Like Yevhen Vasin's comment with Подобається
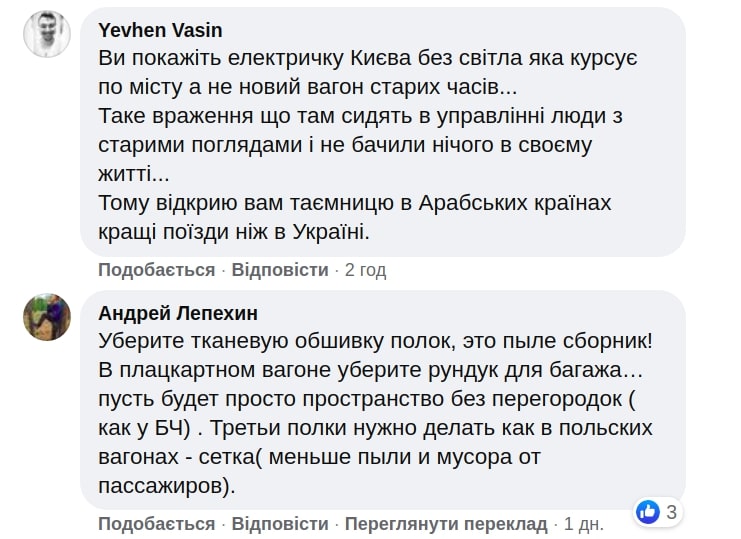The image size is (741, 539). 156,270
